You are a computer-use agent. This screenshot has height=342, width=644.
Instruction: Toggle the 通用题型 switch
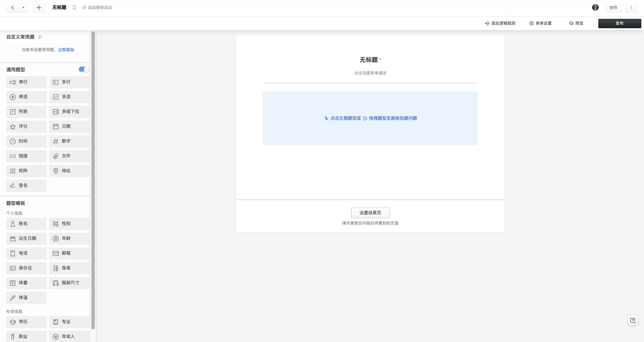(x=84, y=69)
